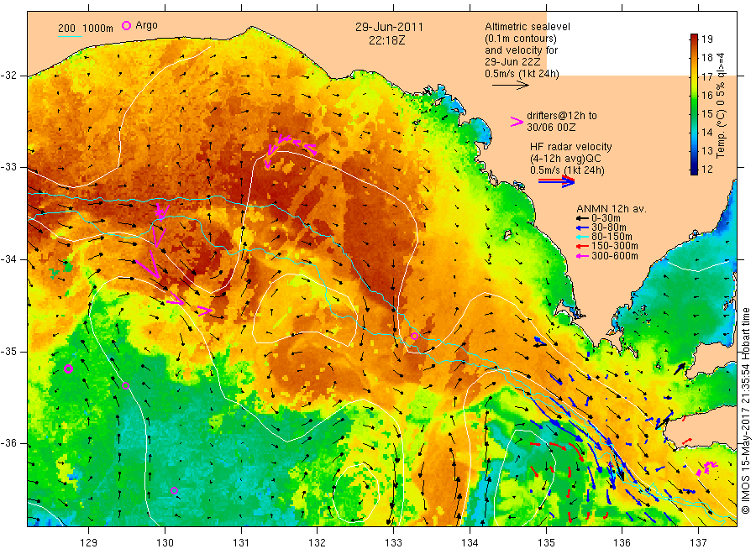Viewport: 756px width, 554px height.
Task: Click the 'Altimetric sealevel' caption text
Action: click(x=528, y=27)
